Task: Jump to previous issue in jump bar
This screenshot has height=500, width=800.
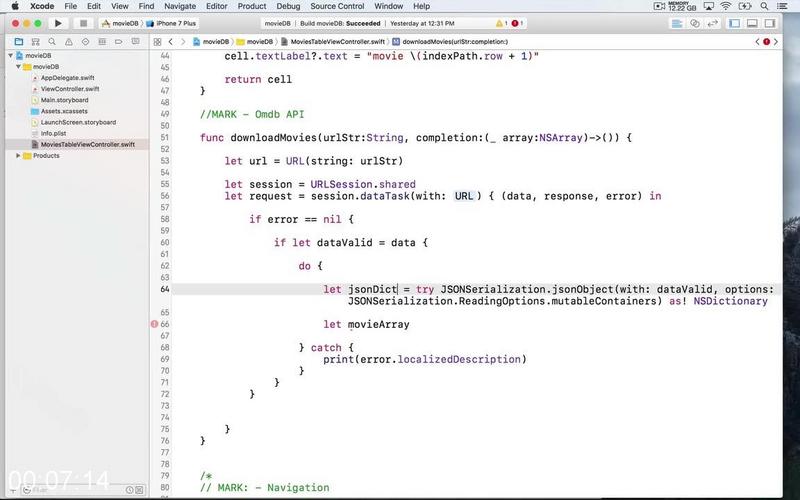Action: click(x=757, y=42)
